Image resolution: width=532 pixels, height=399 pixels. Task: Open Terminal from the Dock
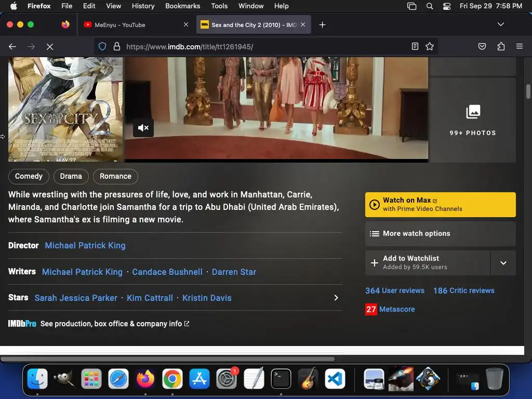point(281,379)
